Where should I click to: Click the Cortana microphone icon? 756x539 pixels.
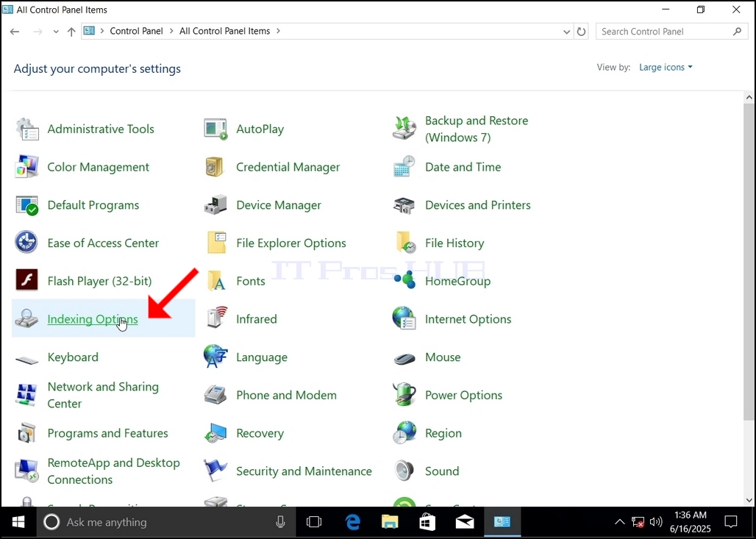click(x=280, y=522)
